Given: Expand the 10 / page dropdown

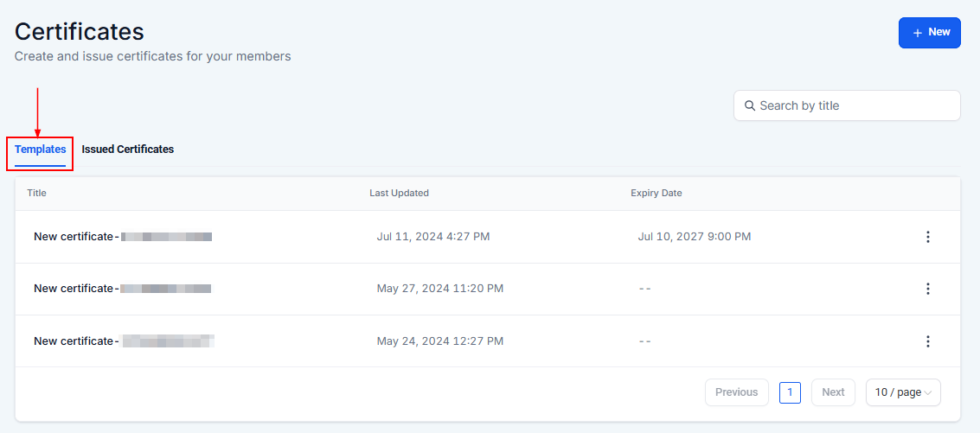Looking at the screenshot, I should (902, 392).
